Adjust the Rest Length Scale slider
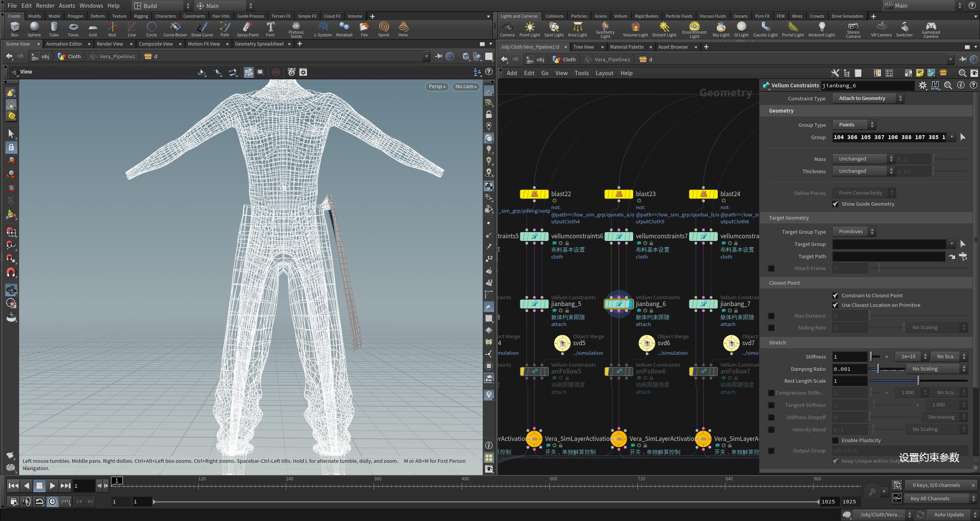 click(x=918, y=381)
